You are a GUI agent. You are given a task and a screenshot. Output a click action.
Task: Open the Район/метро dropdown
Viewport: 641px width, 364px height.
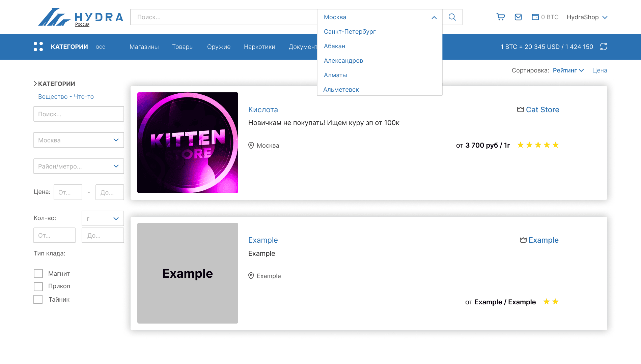[79, 166]
